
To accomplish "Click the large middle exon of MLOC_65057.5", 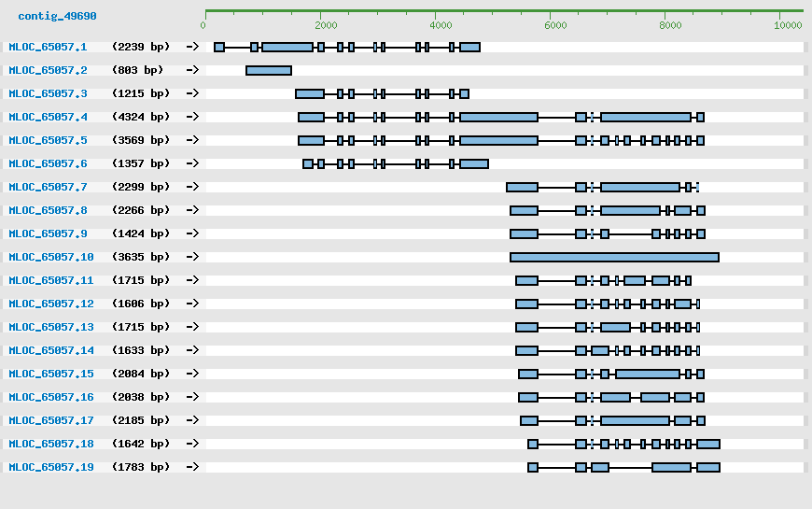I will click(x=498, y=140).
